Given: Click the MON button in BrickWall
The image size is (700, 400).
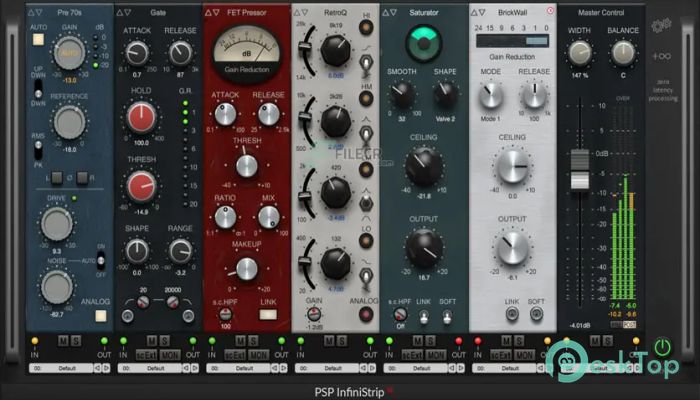Looking at the screenshot, I should click(524, 355).
